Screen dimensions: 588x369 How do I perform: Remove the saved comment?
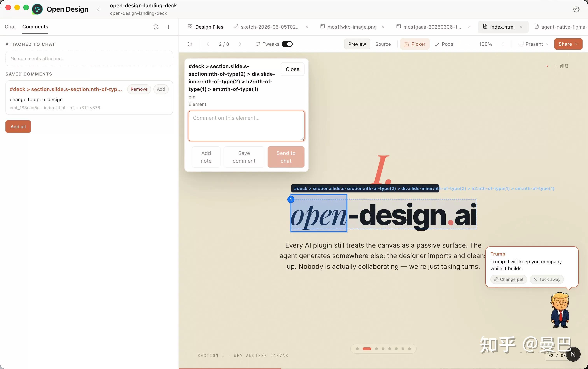click(x=139, y=89)
